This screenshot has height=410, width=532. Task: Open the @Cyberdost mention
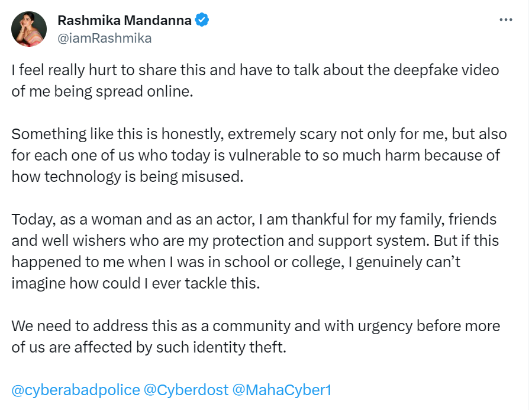click(185, 390)
